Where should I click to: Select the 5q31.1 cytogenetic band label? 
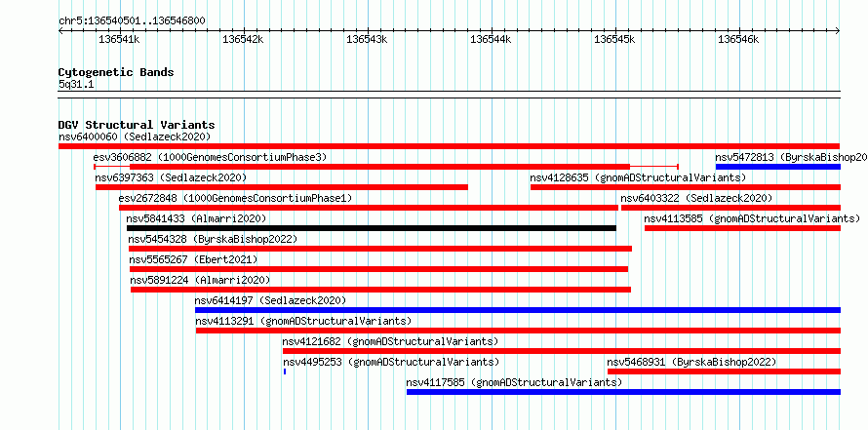77,84
